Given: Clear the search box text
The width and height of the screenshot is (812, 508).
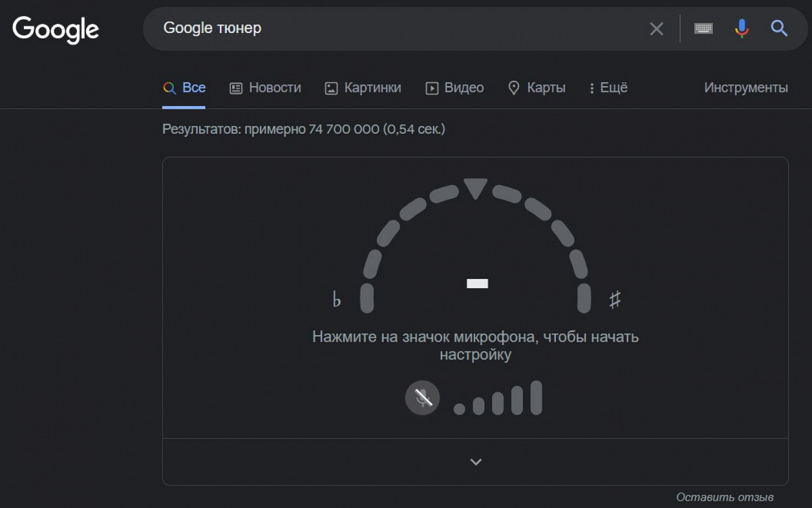Looking at the screenshot, I should 656,29.
